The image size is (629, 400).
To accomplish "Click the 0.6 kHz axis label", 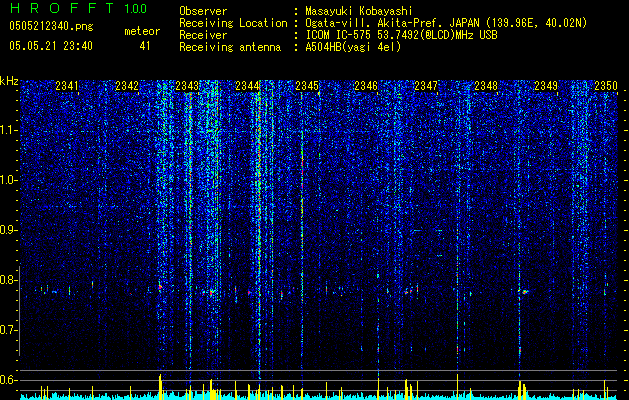I will tap(9, 380).
